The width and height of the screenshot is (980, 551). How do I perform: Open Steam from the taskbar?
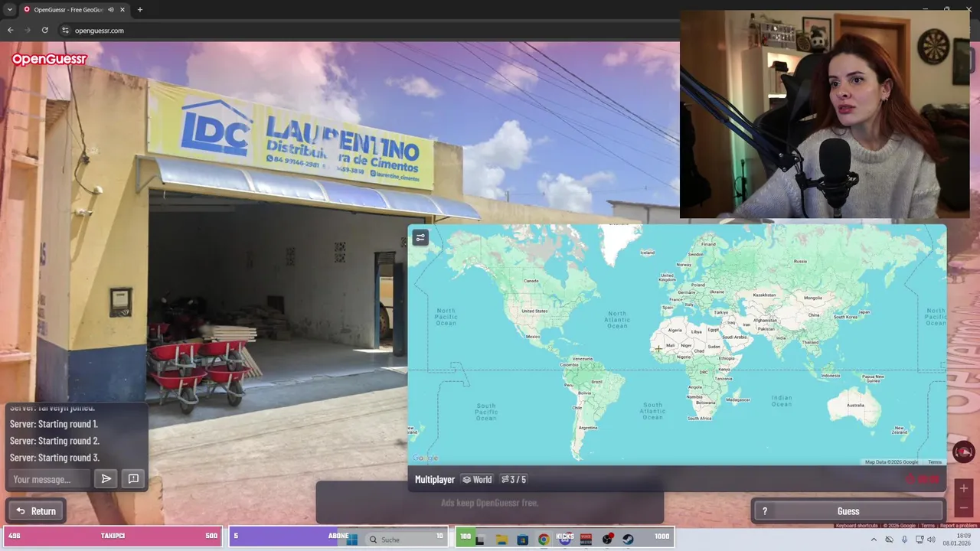coord(629,540)
